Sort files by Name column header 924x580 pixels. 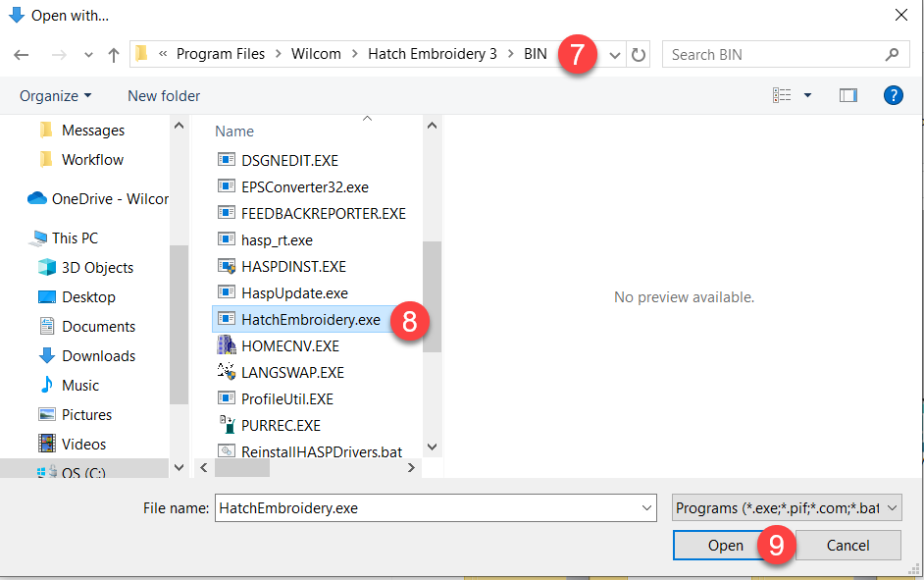pos(234,132)
